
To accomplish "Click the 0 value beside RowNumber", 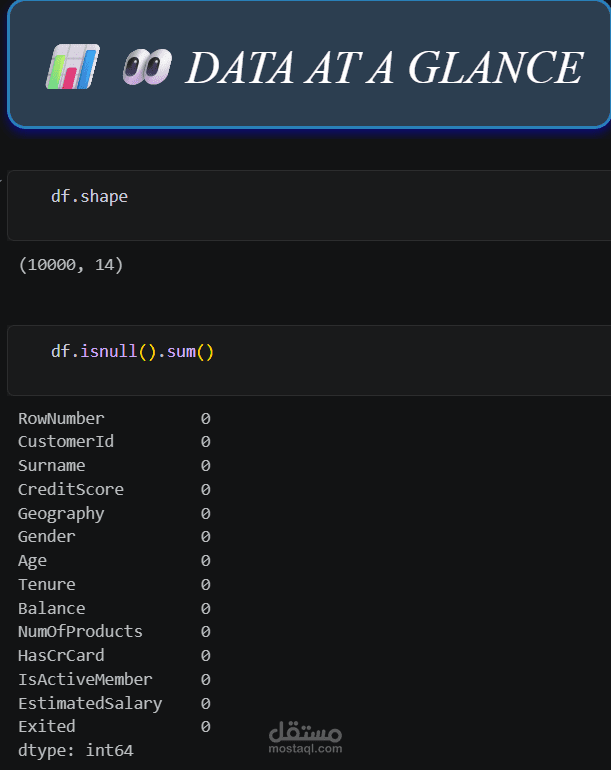I will click(x=205, y=418).
